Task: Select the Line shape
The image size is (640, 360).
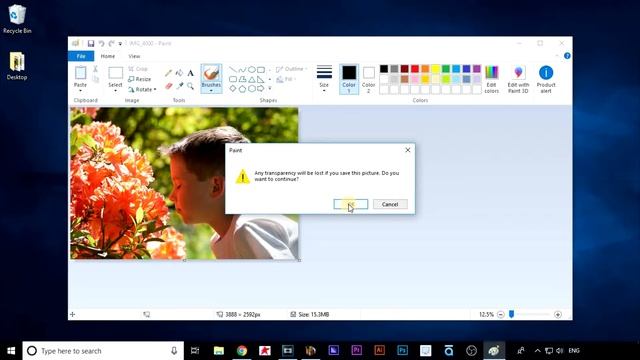Action: coord(233,70)
